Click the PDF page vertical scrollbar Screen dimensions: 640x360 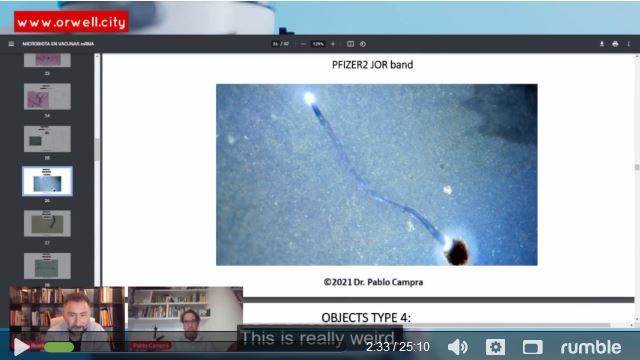click(x=637, y=167)
